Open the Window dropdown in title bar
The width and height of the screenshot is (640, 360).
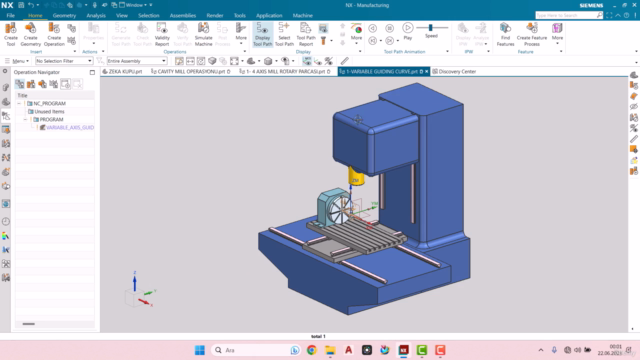tap(136, 5)
